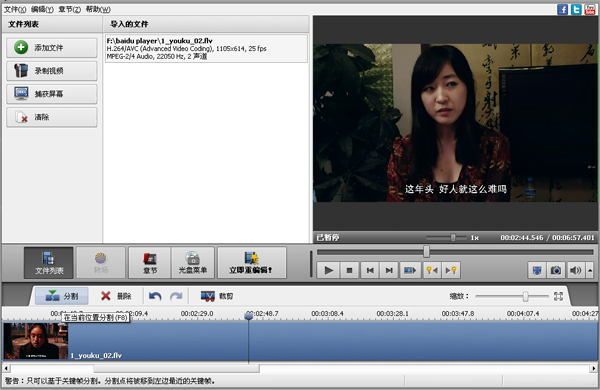This screenshot has width=600, height=390.
Task: Open the Chapters (章节) tab
Action: point(150,263)
